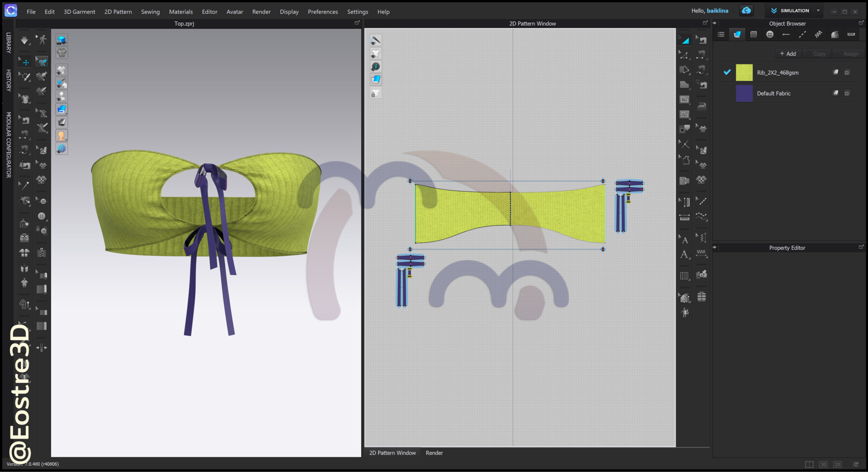This screenshot has width=868, height=472.
Task: Click the Add button to create new fabric
Action: (787, 54)
